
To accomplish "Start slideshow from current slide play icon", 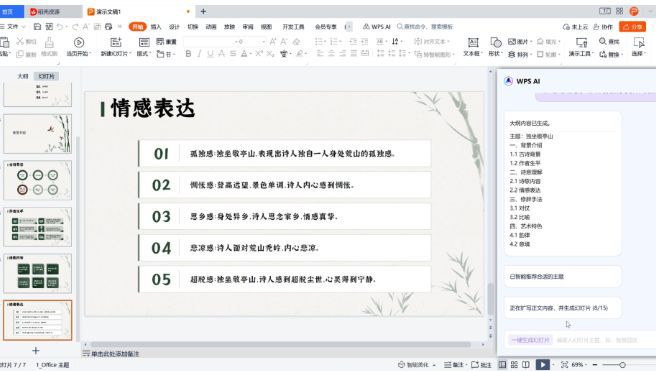I will coord(79,42).
